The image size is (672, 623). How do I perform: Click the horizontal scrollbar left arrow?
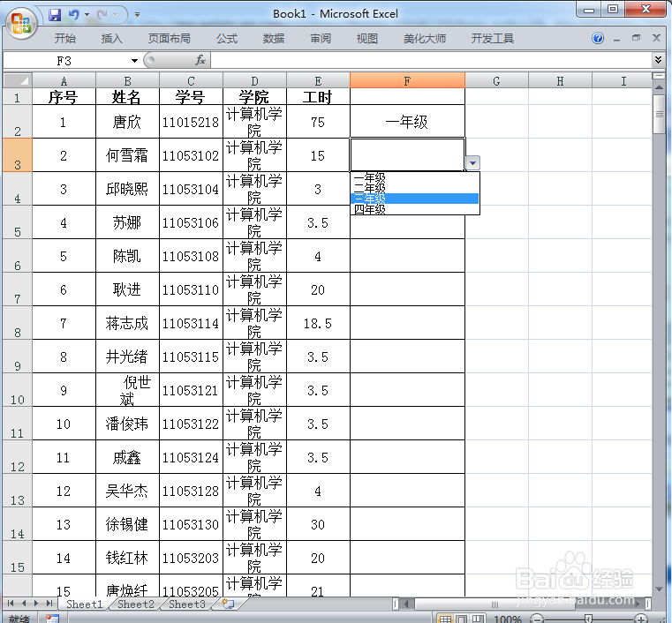coord(406,604)
